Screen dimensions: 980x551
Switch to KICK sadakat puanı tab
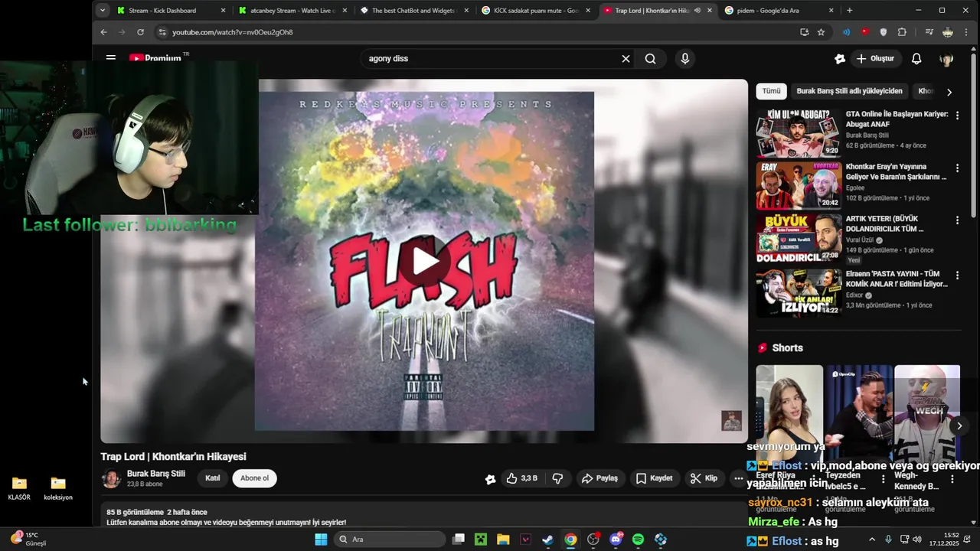(536, 11)
